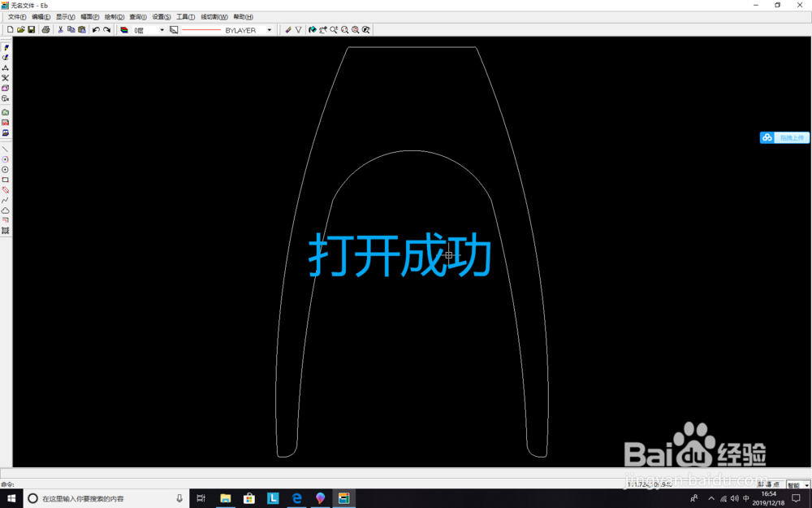Click the Copy icon in toolbar

[71, 30]
